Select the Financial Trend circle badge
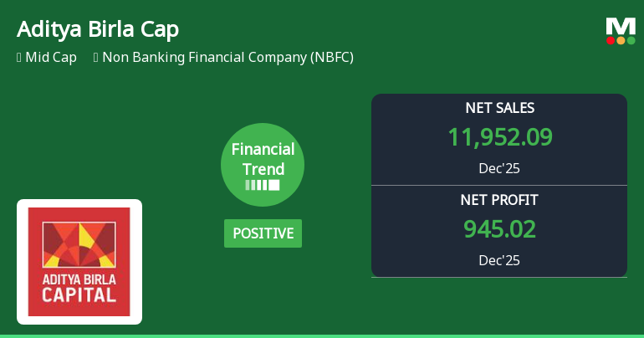Screen dimensions: 644x338 coord(263,165)
